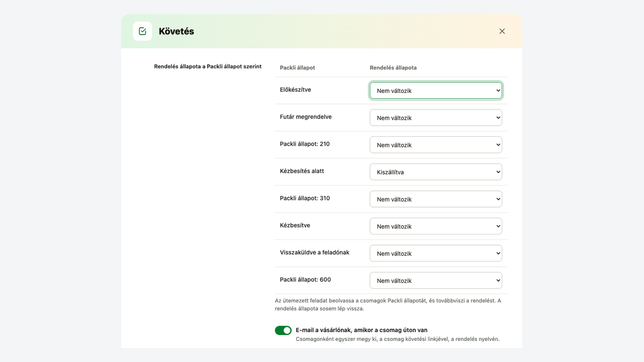
Task: Click the Visszaküldve a feladónak row label
Action: point(314,253)
